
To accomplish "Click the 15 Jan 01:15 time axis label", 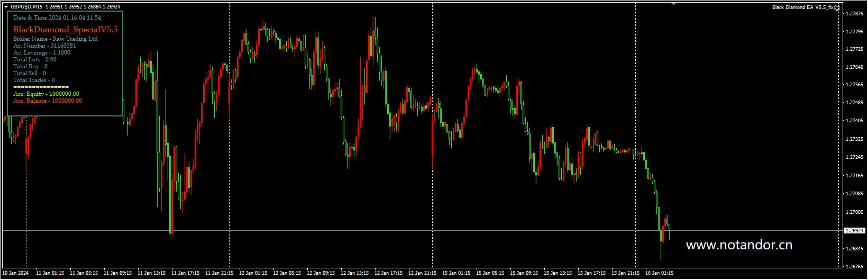I will click(456, 274).
